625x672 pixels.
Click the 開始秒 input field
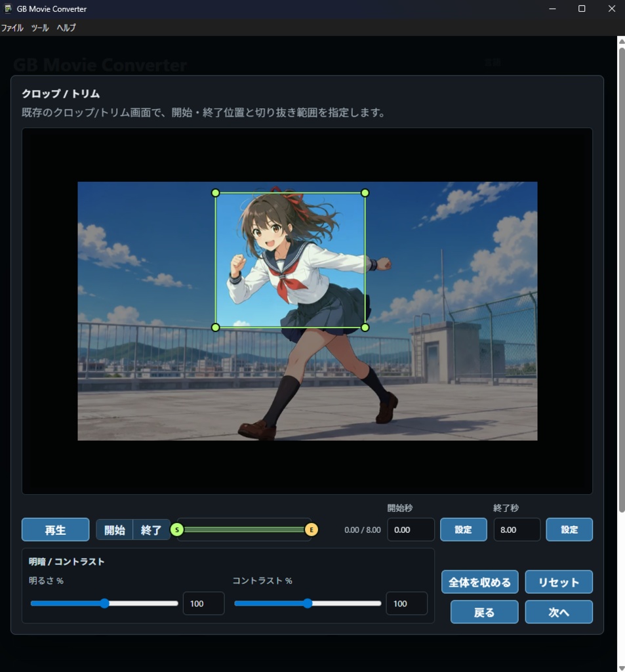tap(411, 530)
